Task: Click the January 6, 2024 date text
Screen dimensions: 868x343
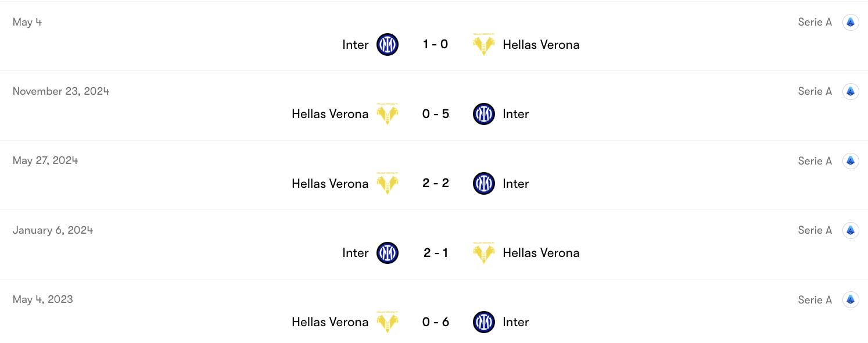Action: (x=52, y=230)
